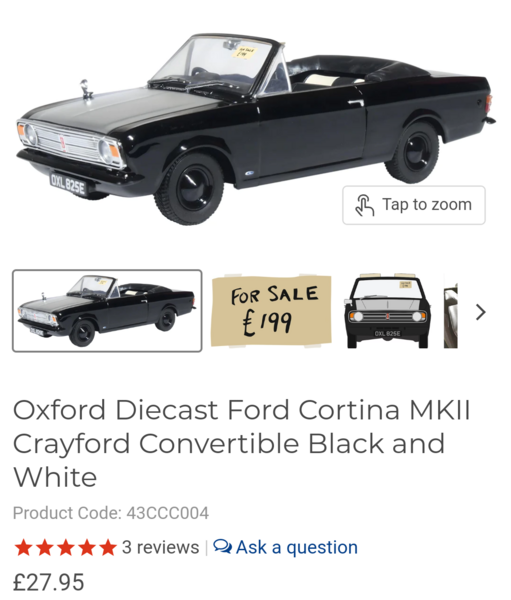
Task: Click the product title Oxford Diecast Ford Cortina
Action: point(242,443)
